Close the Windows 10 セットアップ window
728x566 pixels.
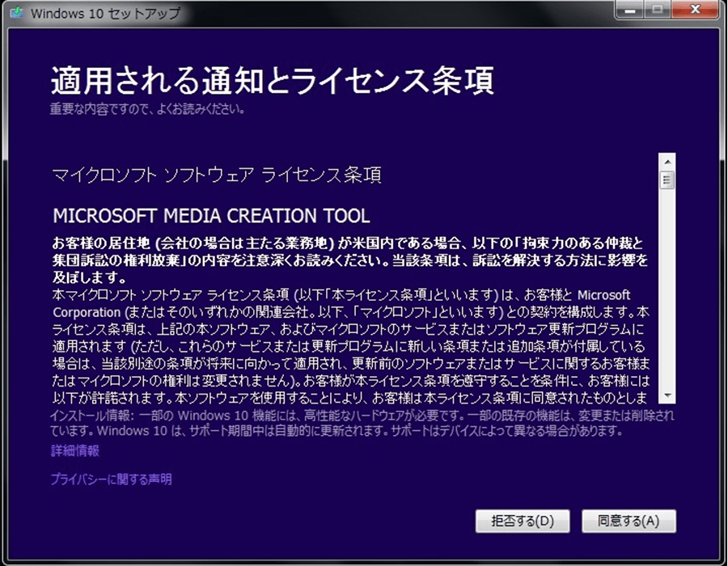[695, 9]
